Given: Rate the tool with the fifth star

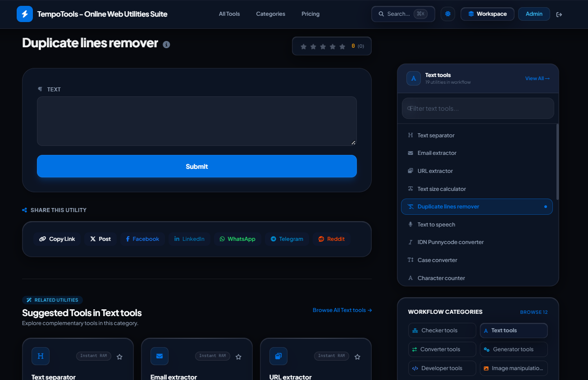Looking at the screenshot, I should pos(342,46).
